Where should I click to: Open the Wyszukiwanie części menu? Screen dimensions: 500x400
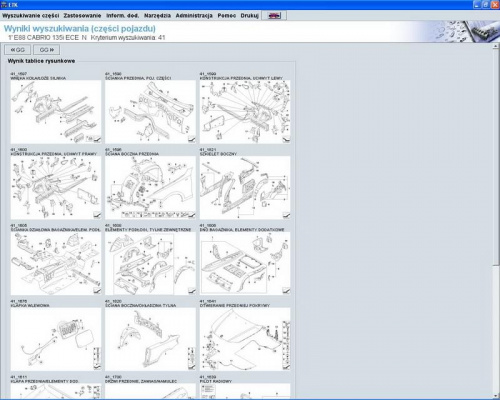click(x=31, y=16)
